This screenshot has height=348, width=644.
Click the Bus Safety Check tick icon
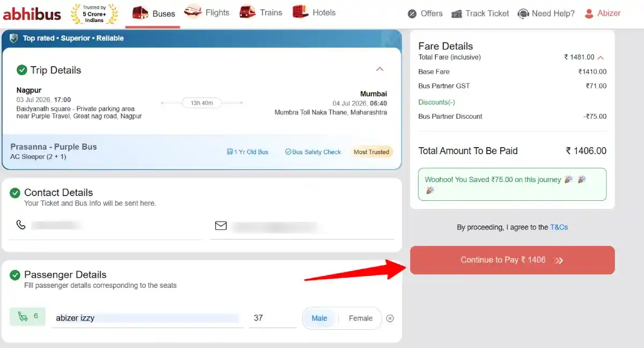(x=288, y=152)
